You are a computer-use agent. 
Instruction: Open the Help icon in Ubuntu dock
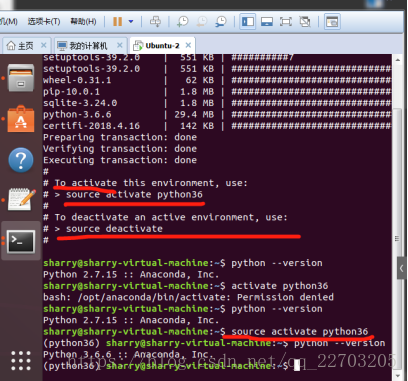tap(21, 160)
